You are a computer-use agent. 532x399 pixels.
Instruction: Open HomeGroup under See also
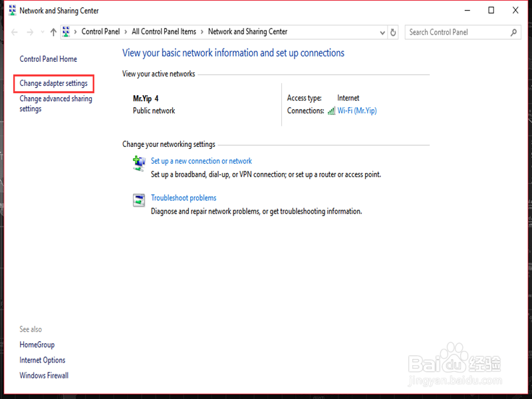(x=37, y=344)
